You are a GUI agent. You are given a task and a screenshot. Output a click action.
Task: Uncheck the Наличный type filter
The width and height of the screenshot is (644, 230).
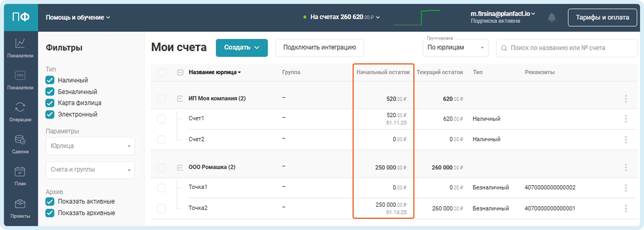50,80
